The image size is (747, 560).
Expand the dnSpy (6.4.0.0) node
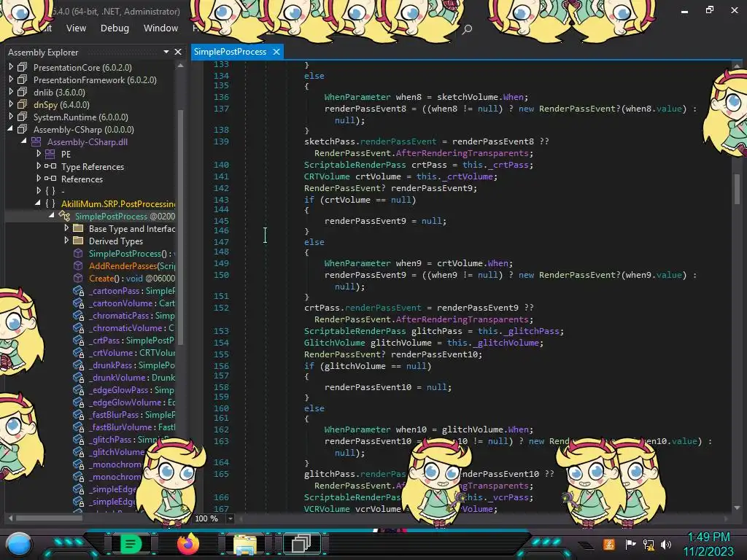pyautogui.click(x=11, y=104)
